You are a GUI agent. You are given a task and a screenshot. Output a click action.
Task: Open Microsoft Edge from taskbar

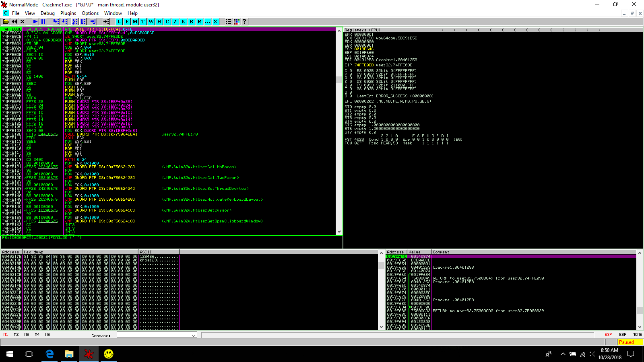(50, 354)
